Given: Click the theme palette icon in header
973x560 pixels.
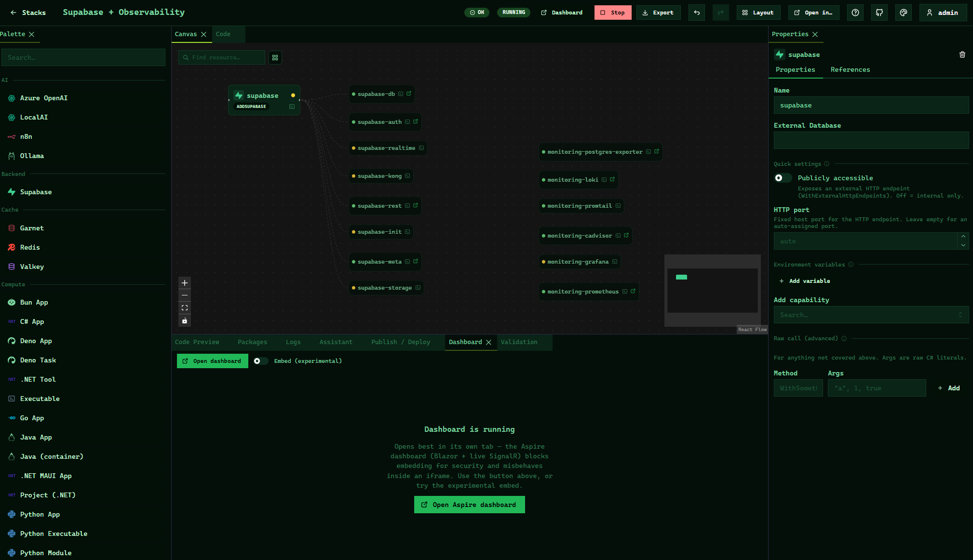Looking at the screenshot, I should coord(904,13).
